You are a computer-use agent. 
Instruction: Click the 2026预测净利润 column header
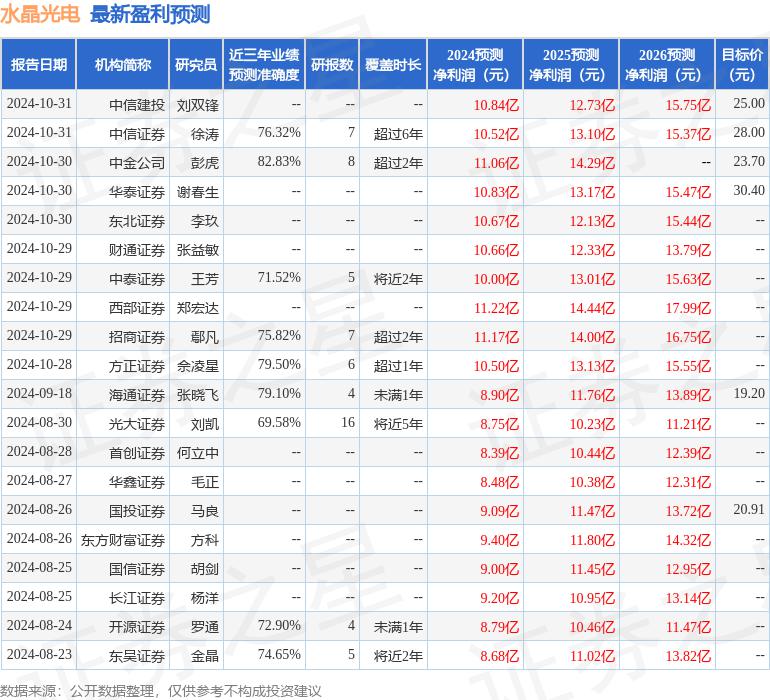click(667, 64)
